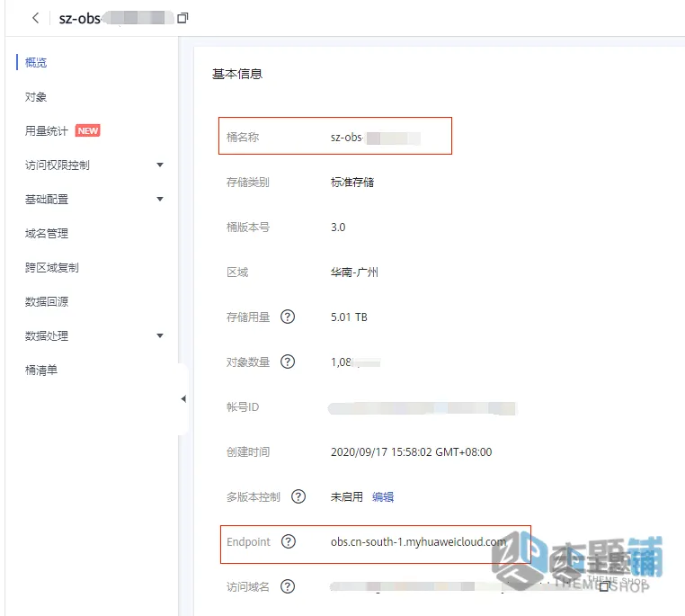Screen dimensions: 685x616
Task: Click the 未启用 versioning status
Action: click(x=347, y=496)
